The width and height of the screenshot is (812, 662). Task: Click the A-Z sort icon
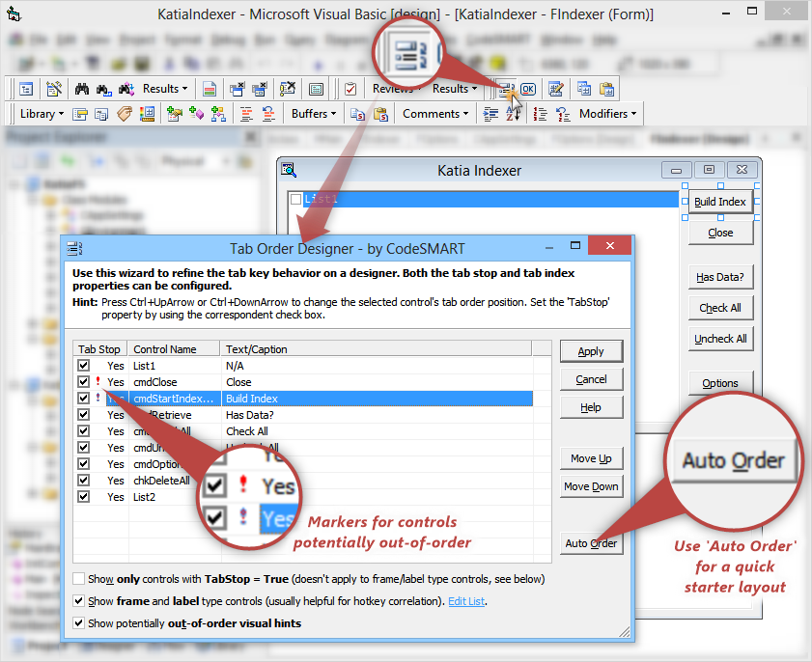(513, 114)
